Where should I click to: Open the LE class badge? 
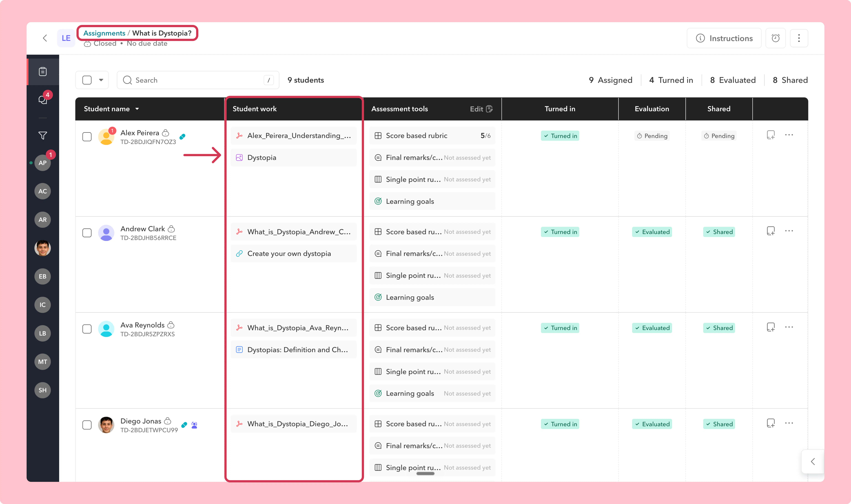click(x=66, y=38)
